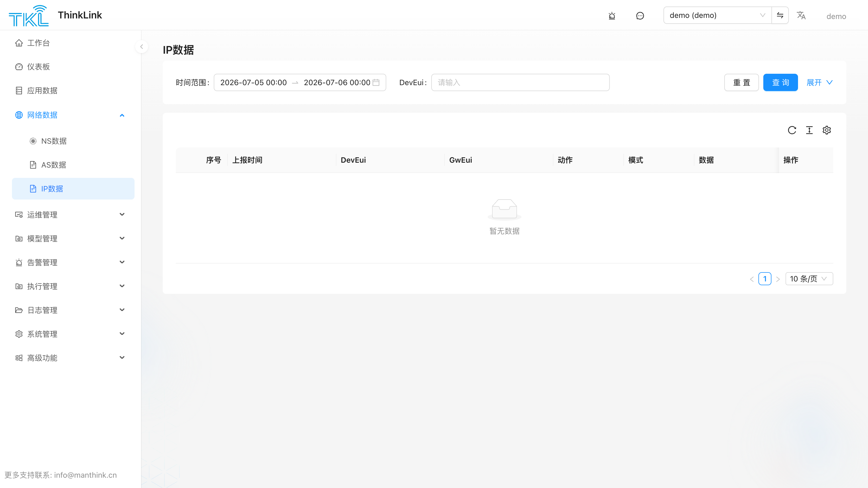Expand the 日志管理 menu group

[73, 310]
